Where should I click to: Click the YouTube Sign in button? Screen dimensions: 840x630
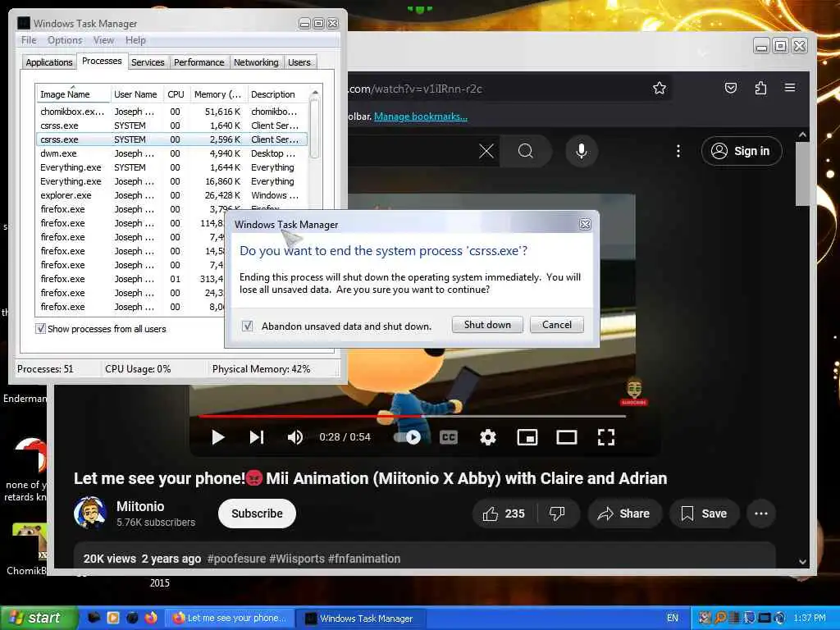tap(742, 151)
